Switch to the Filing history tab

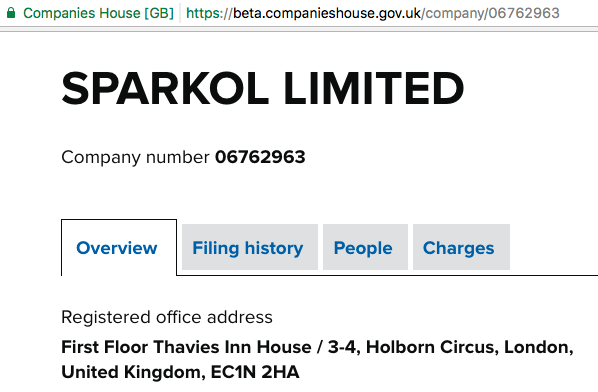(x=250, y=247)
